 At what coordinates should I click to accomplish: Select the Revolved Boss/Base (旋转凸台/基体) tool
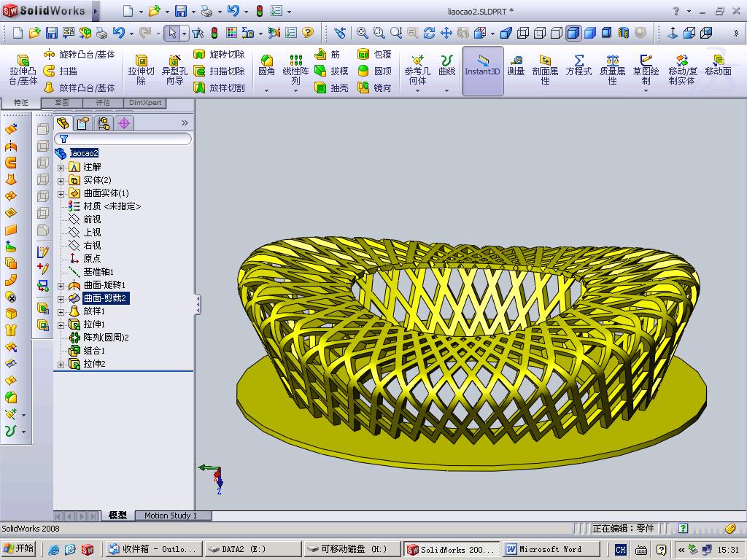[79, 54]
